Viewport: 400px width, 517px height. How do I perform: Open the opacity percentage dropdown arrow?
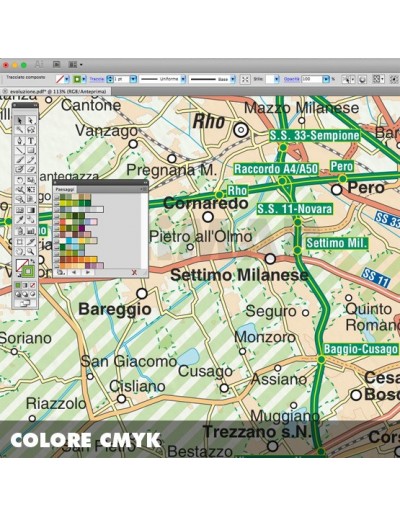pyautogui.click(x=326, y=79)
